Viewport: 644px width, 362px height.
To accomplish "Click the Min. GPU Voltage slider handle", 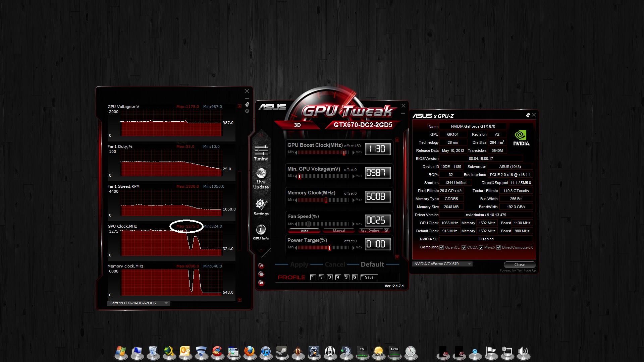I will click(x=300, y=176).
